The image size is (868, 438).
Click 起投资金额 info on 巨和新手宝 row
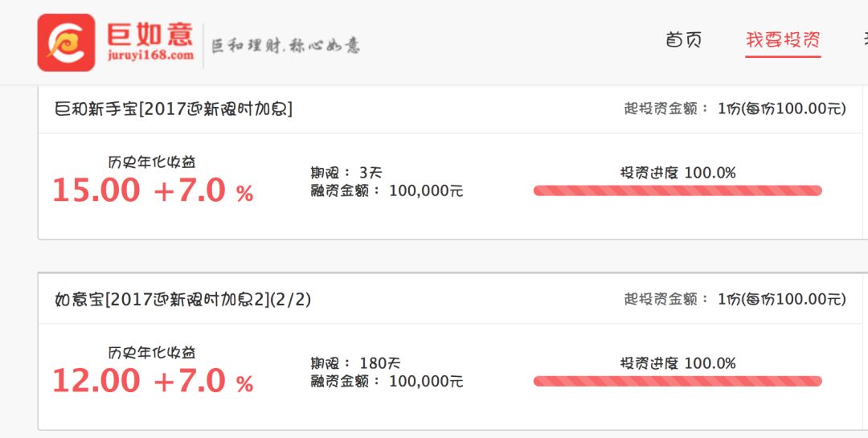click(735, 108)
